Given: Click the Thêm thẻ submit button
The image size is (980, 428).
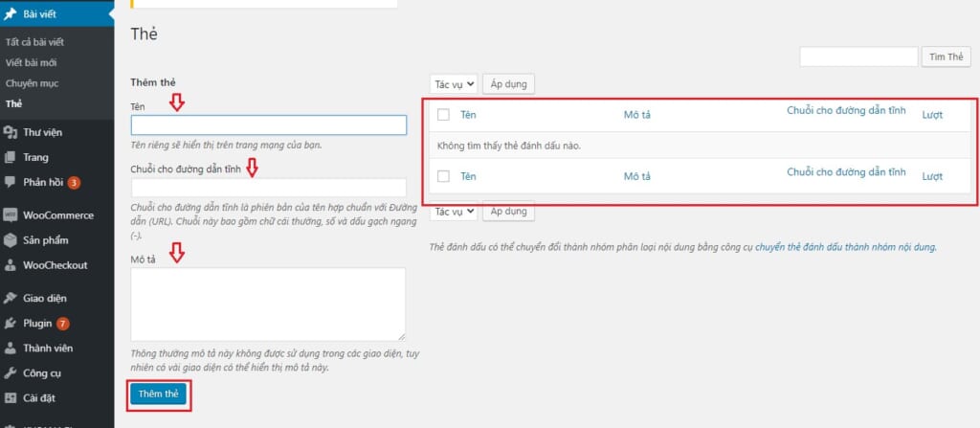Looking at the screenshot, I should (159, 394).
